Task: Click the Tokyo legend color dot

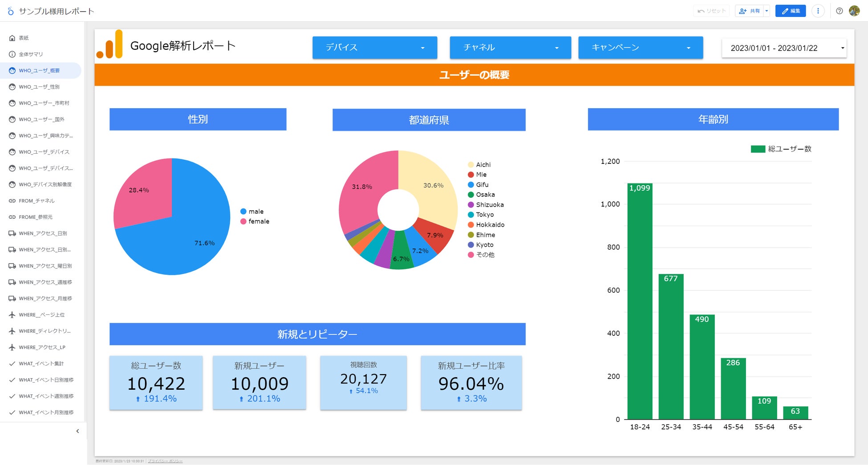Action: click(x=471, y=215)
